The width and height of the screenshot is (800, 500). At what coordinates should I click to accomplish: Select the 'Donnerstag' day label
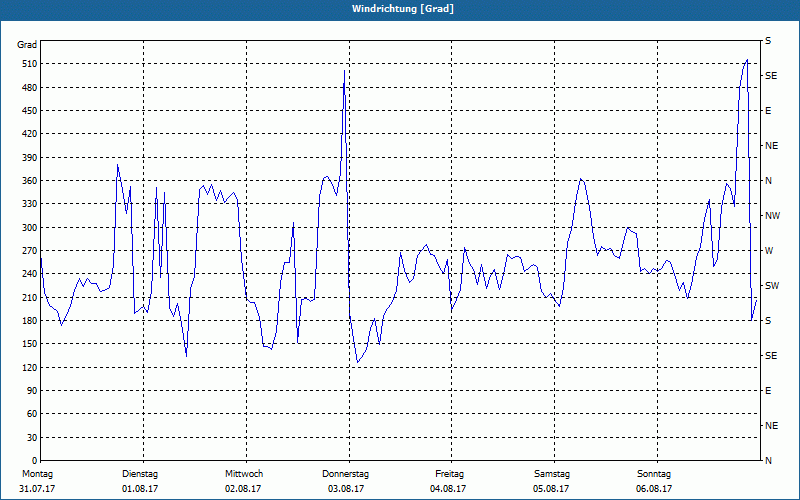(346, 474)
